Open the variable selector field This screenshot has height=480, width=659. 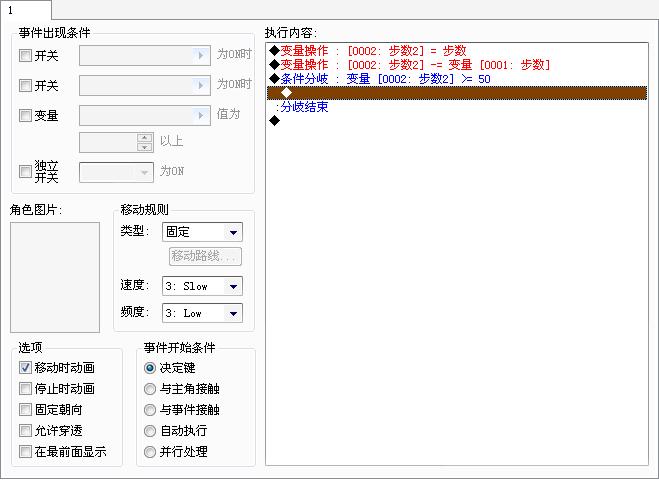click(x=145, y=115)
